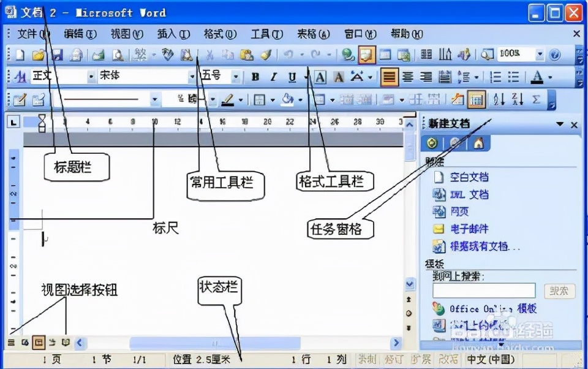The height and width of the screenshot is (369, 588).
Task: Open the 100% zoom dropdown
Action: pyautogui.click(x=540, y=55)
